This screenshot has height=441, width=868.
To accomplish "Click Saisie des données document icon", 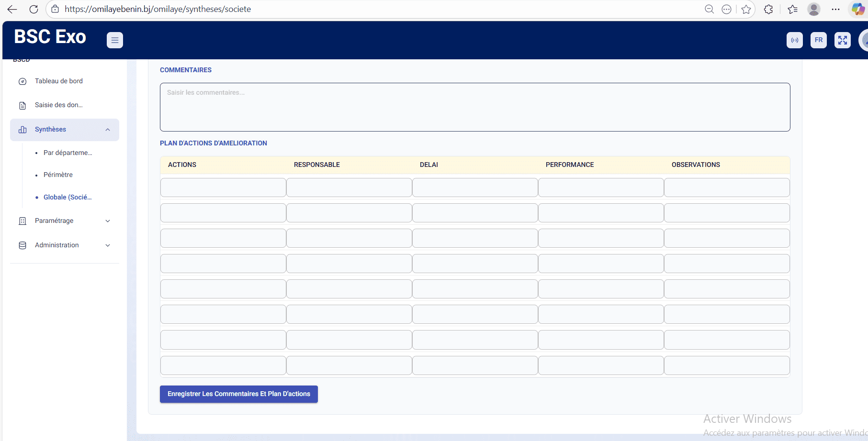I will click(x=23, y=105).
